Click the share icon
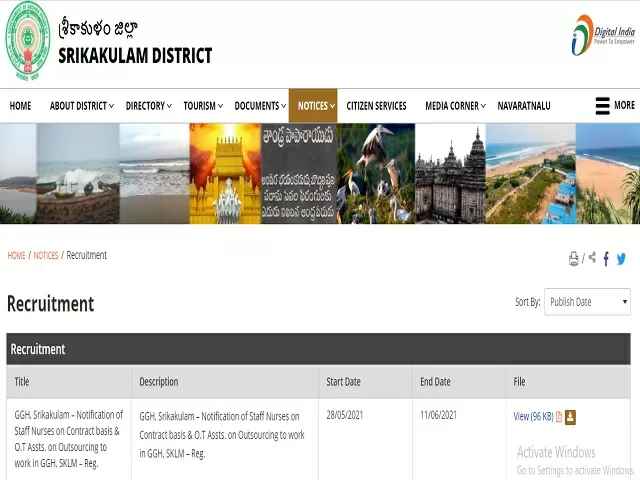This screenshot has height=480, width=640. pyautogui.click(x=592, y=258)
